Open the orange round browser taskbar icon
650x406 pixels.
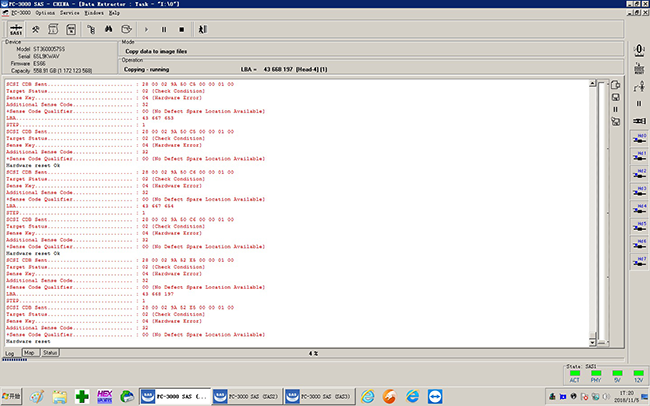(x=389, y=396)
